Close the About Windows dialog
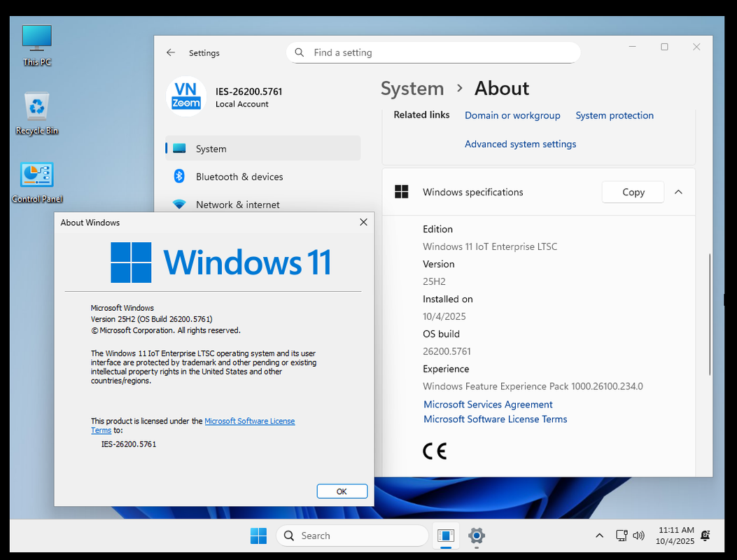This screenshot has width=737, height=560. coord(363,222)
